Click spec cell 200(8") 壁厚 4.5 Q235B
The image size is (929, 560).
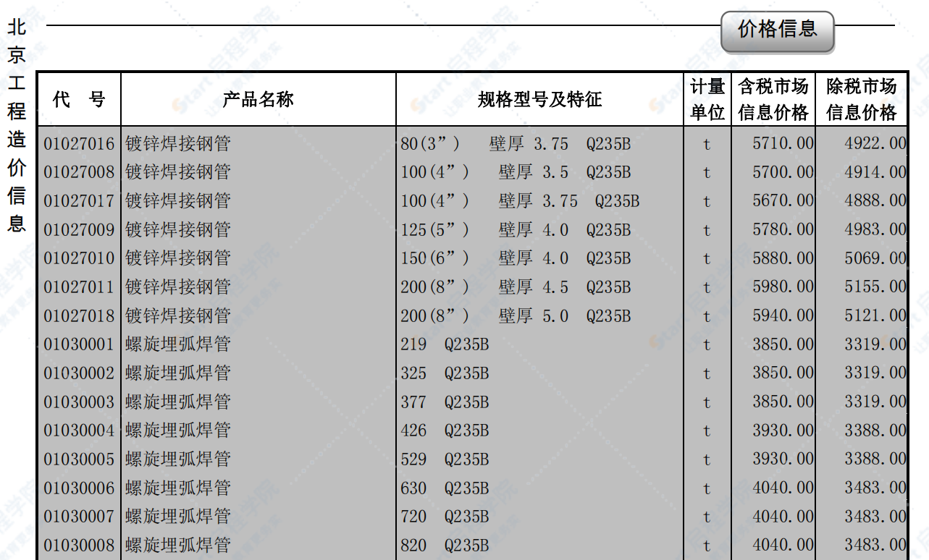click(516, 287)
